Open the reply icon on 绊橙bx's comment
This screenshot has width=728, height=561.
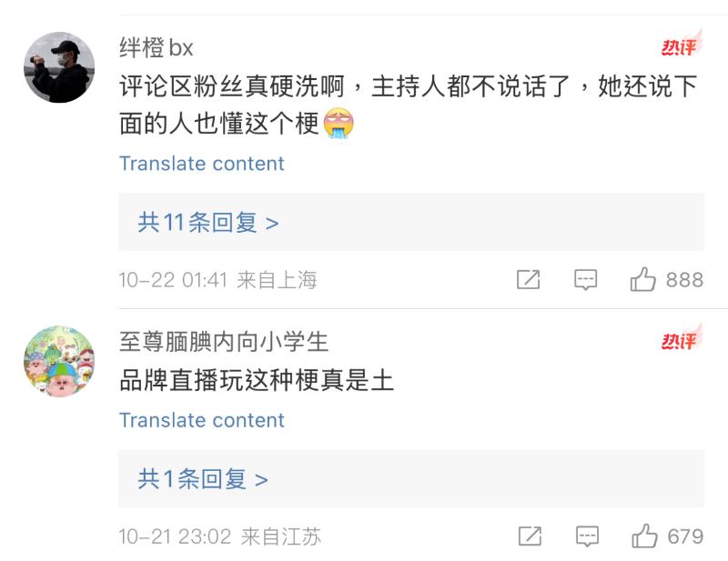point(586,280)
